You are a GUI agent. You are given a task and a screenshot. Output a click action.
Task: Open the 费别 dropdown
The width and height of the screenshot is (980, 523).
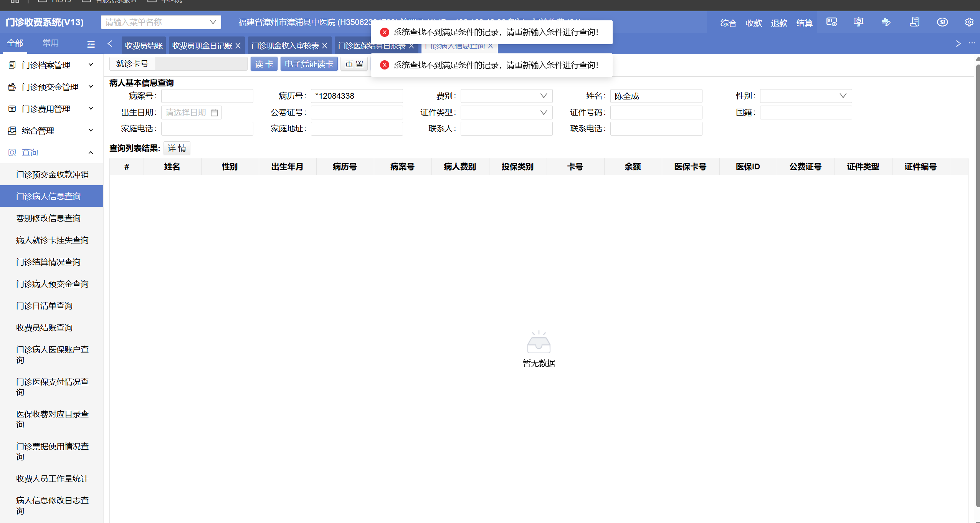coord(506,96)
